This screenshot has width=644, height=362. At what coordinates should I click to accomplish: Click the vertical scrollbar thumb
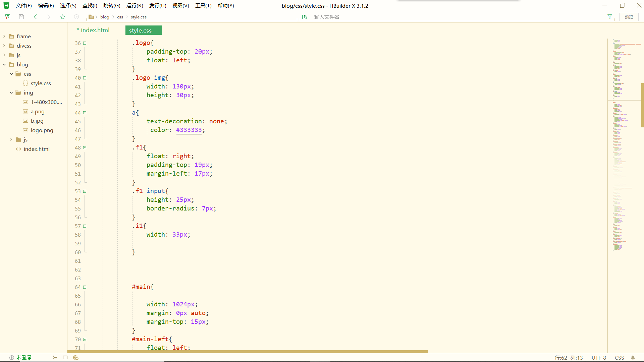point(642,105)
